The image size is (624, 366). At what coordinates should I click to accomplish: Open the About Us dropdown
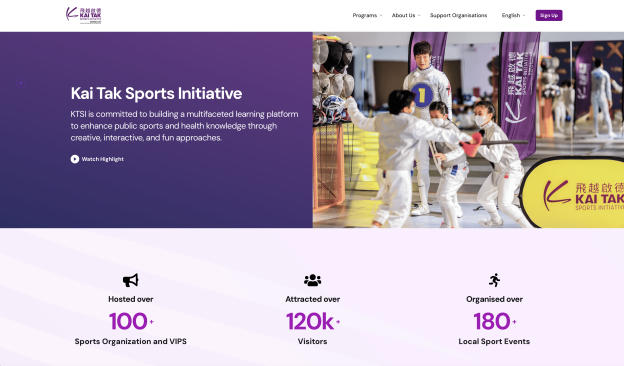pyautogui.click(x=406, y=16)
